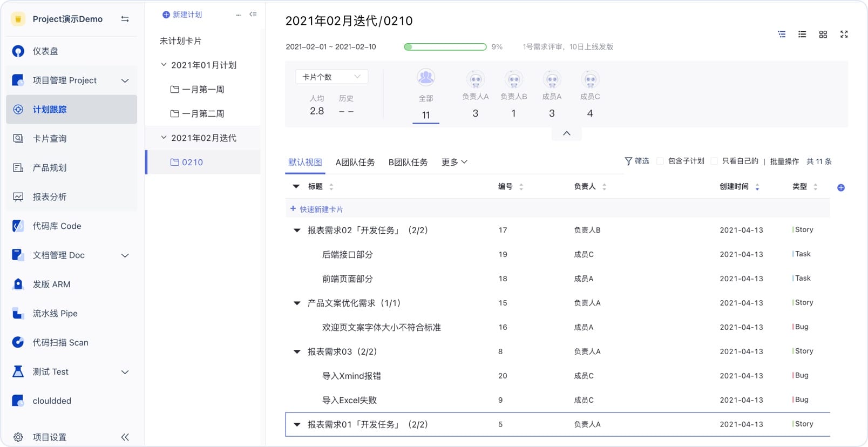Enable the 包含子计划 checkbox

pos(660,161)
